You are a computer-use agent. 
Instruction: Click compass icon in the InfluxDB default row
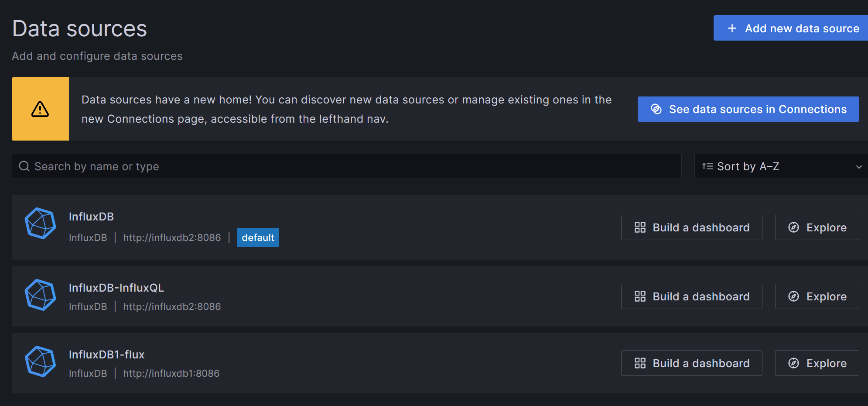[x=794, y=227]
